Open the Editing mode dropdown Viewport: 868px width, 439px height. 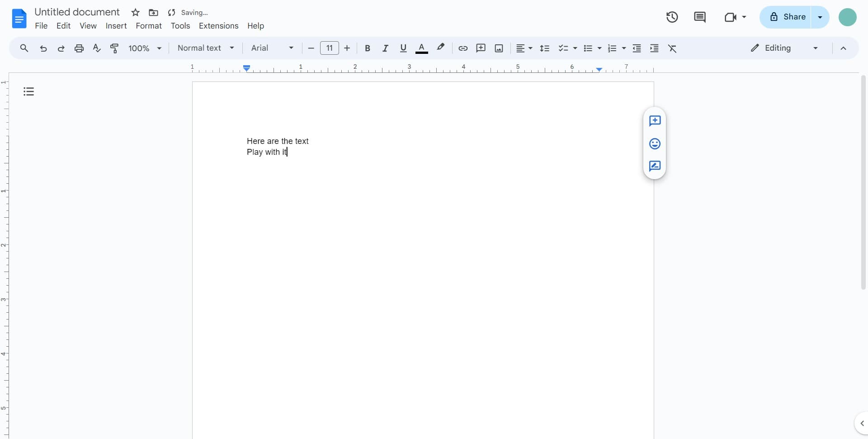pos(784,48)
